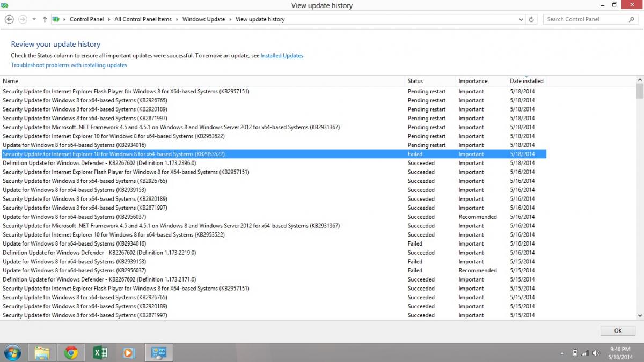Click the OK button
This screenshot has width=644, height=362.
tap(618, 331)
